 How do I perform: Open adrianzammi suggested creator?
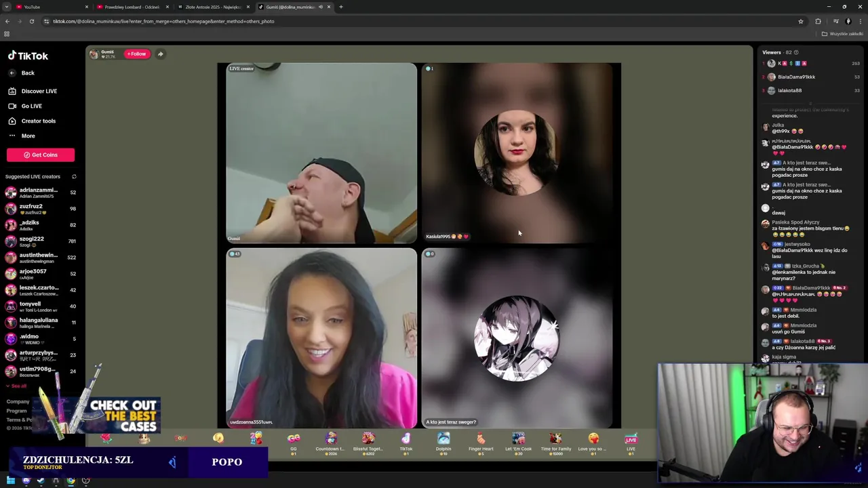coord(41,192)
